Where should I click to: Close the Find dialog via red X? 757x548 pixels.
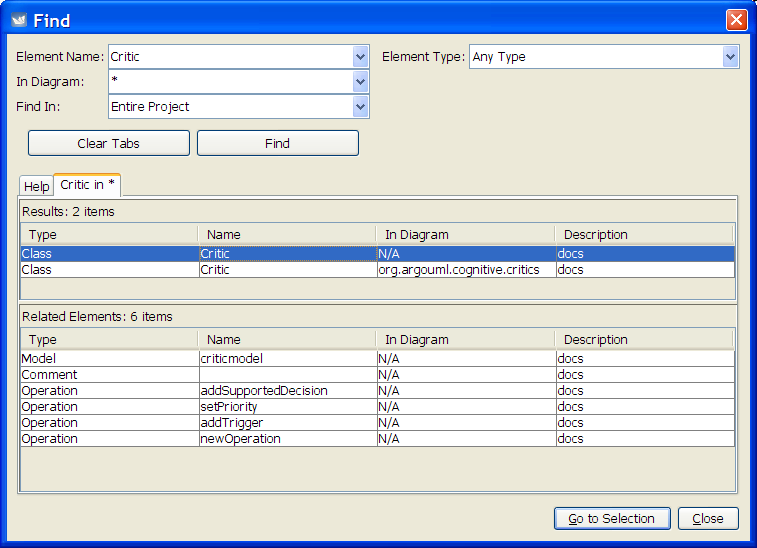[x=736, y=20]
